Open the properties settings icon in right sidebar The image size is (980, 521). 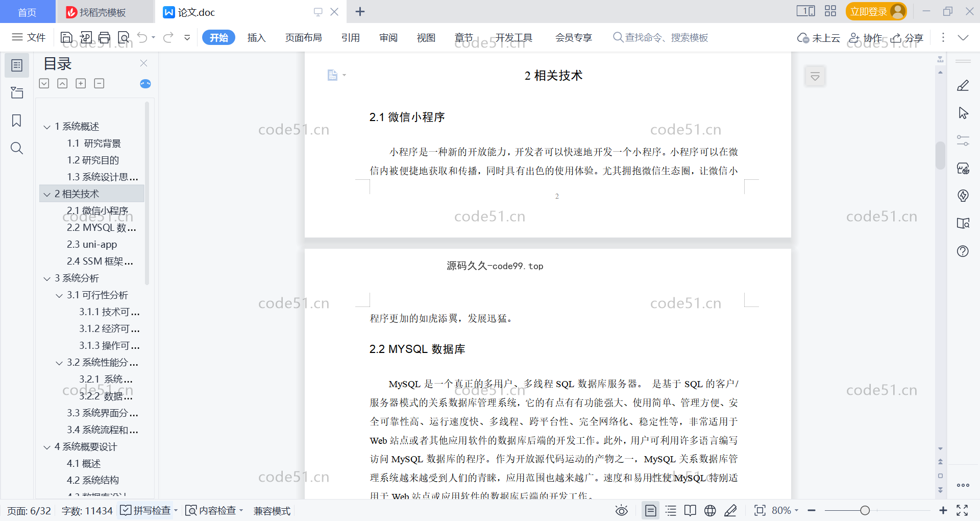[963, 140]
